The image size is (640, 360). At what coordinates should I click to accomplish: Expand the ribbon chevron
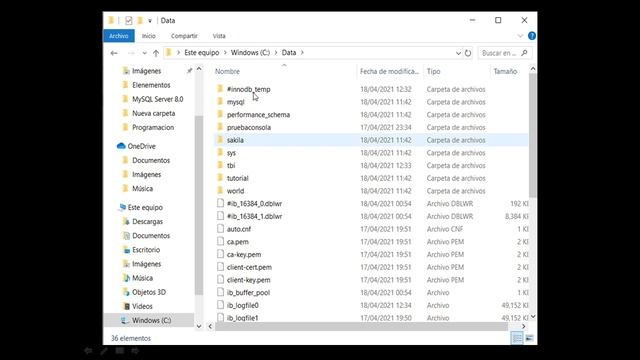click(520, 36)
